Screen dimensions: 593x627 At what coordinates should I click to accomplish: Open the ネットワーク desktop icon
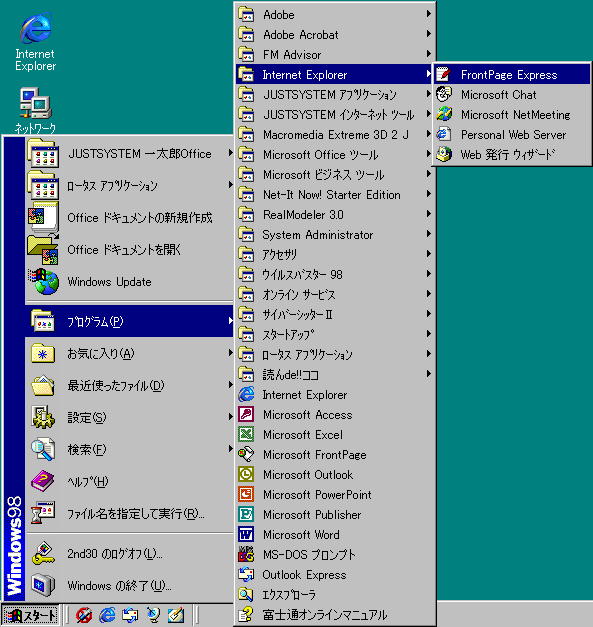[x=35, y=111]
